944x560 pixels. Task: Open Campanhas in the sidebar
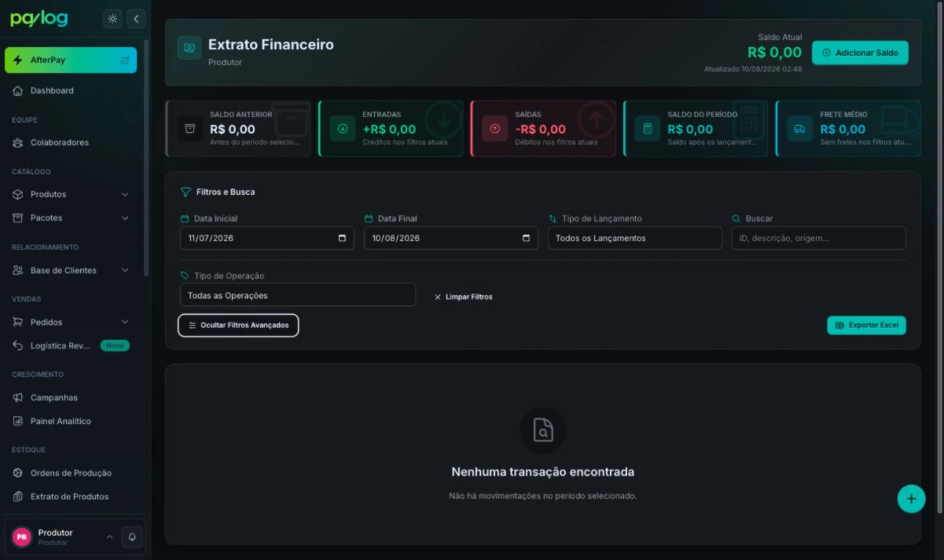pyautogui.click(x=71, y=398)
